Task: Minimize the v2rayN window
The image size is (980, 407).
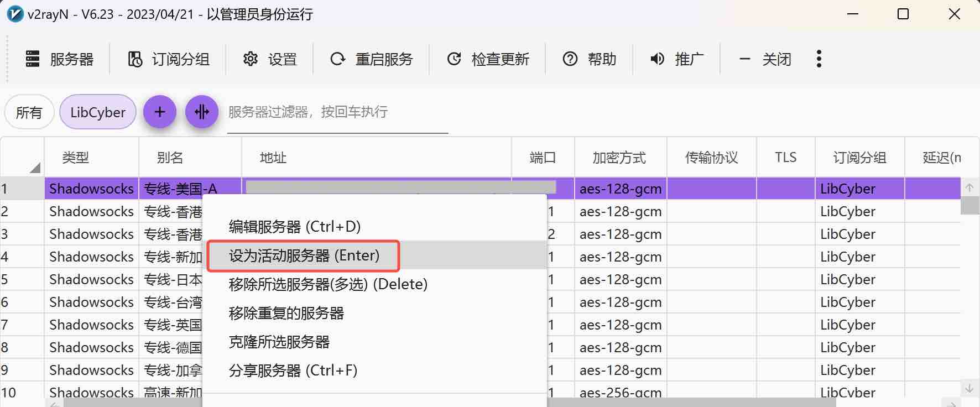Action: [x=853, y=14]
